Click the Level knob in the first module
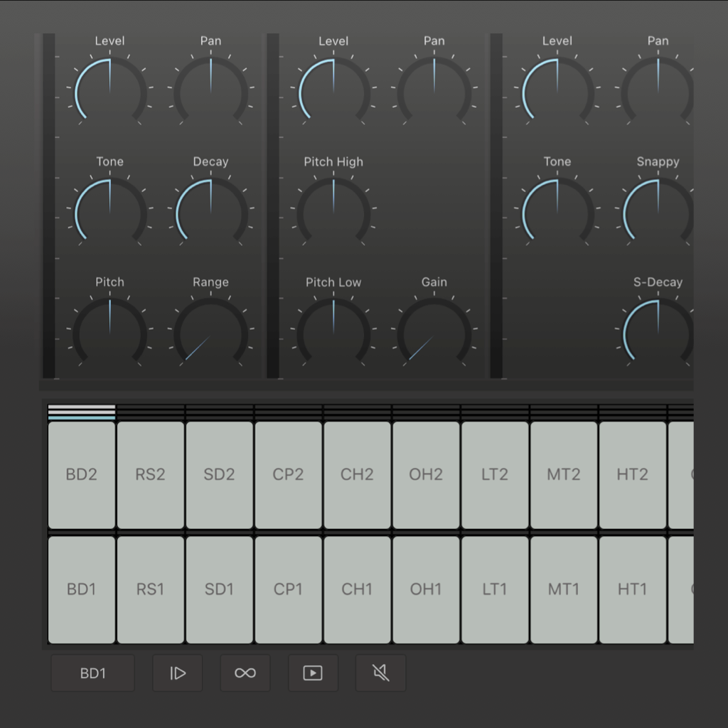Viewport: 728px width, 728px height. pyautogui.click(x=110, y=93)
